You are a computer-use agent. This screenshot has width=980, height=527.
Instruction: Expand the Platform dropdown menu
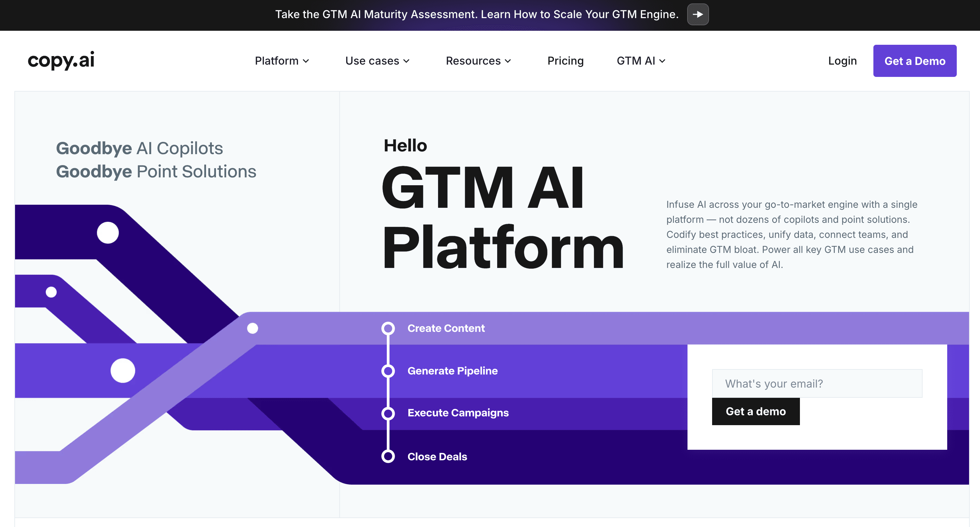[x=282, y=61]
